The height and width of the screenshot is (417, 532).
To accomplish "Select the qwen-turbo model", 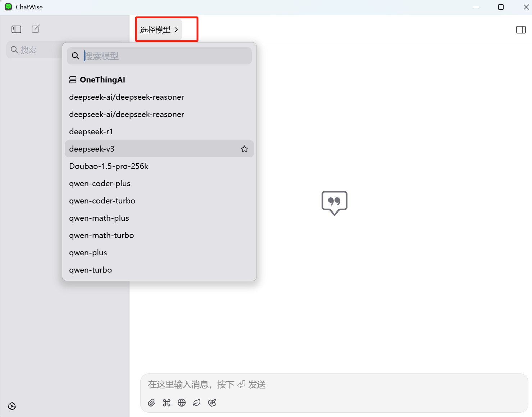I will [159, 270].
